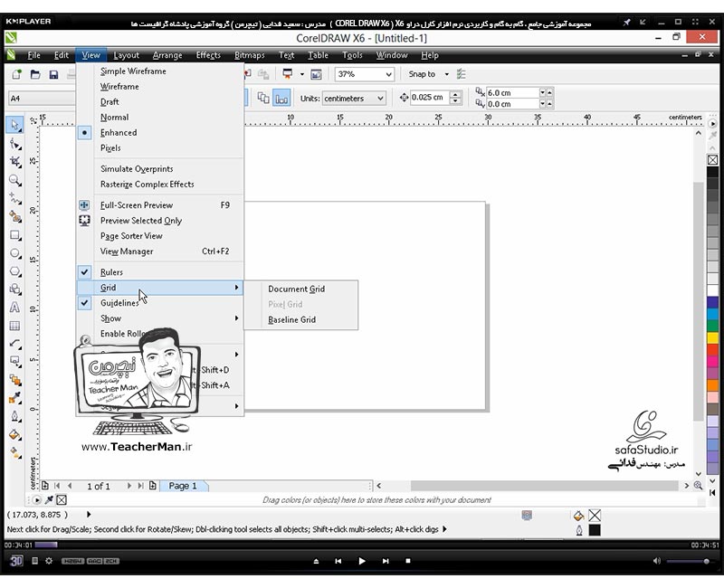
Task: Click the KMPlayer stop button
Action: coord(408,561)
